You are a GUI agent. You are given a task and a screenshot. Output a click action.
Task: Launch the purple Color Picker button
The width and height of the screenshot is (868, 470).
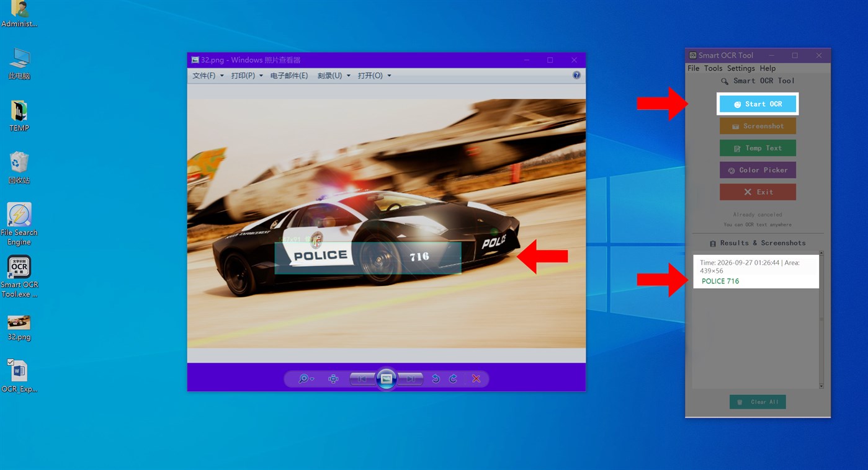tap(758, 170)
